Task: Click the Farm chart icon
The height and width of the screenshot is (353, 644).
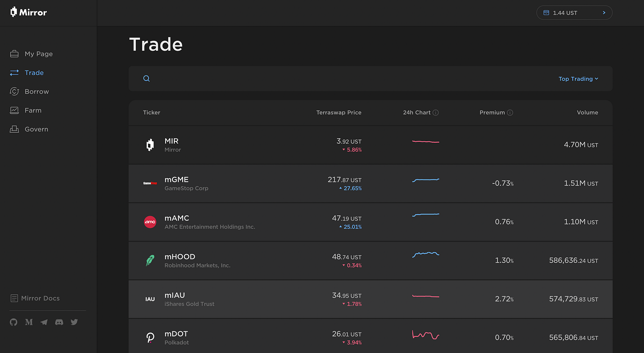Action: tap(14, 110)
